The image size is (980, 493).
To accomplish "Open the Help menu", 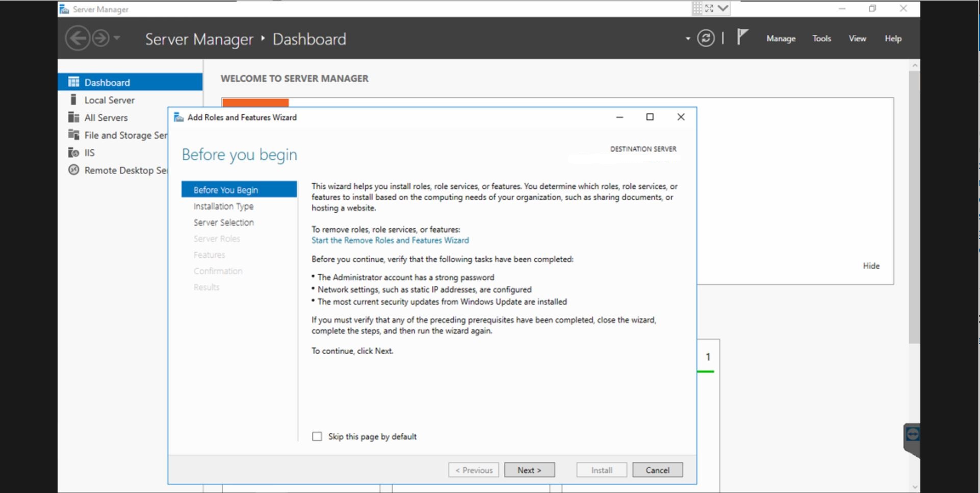I will click(x=893, y=39).
